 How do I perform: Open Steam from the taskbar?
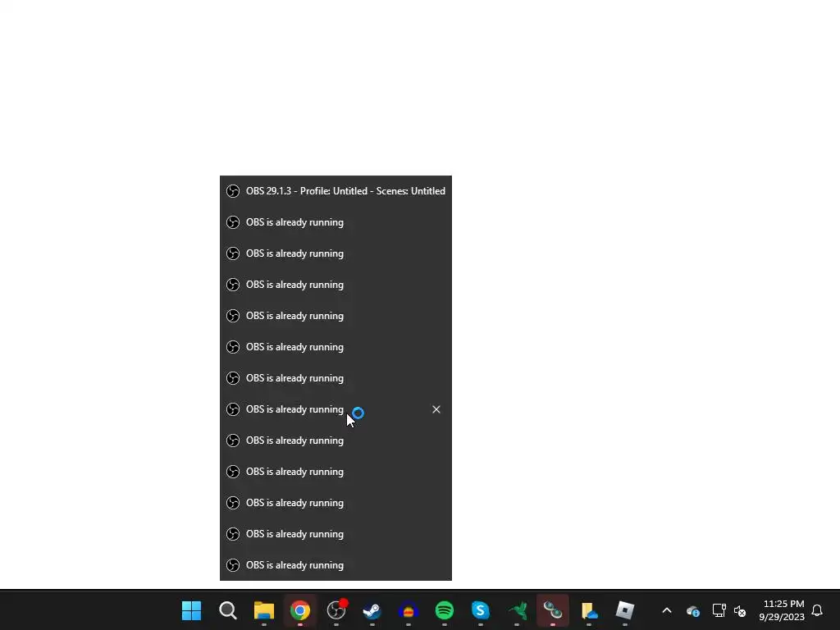pyautogui.click(x=372, y=610)
